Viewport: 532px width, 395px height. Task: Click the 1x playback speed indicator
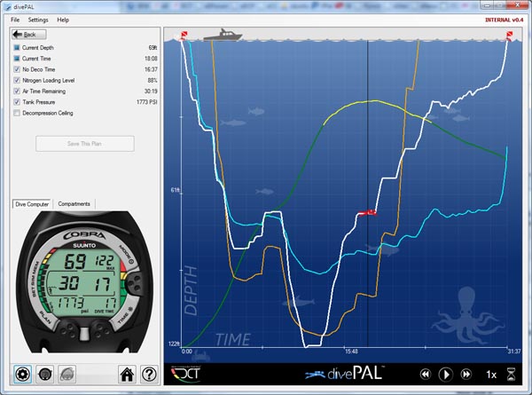click(491, 375)
